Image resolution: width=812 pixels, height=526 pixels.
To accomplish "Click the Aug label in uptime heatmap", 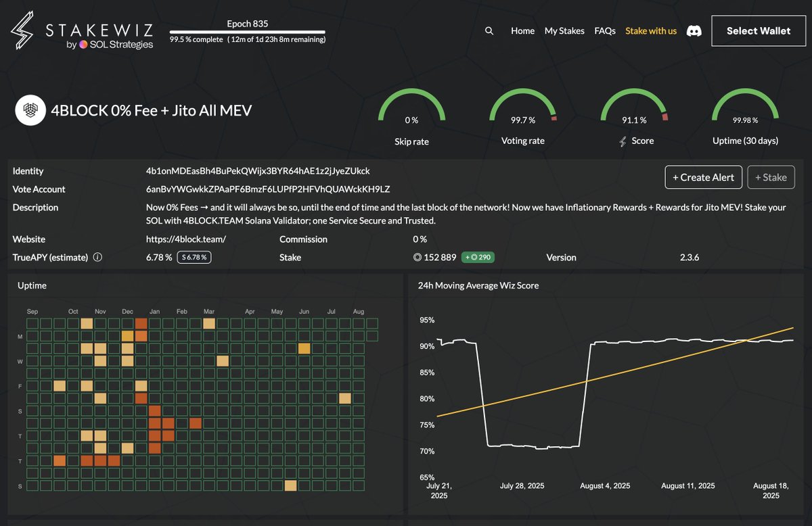I will tap(359, 312).
